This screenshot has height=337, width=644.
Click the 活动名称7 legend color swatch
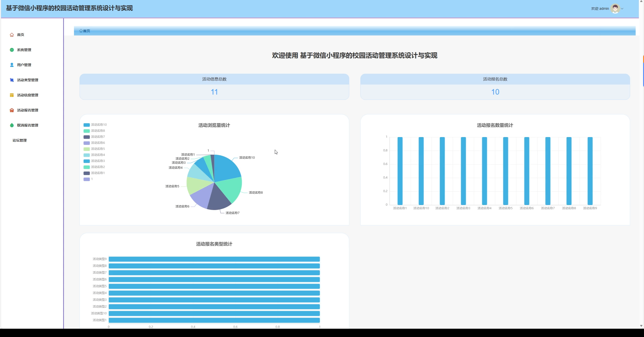87,137
